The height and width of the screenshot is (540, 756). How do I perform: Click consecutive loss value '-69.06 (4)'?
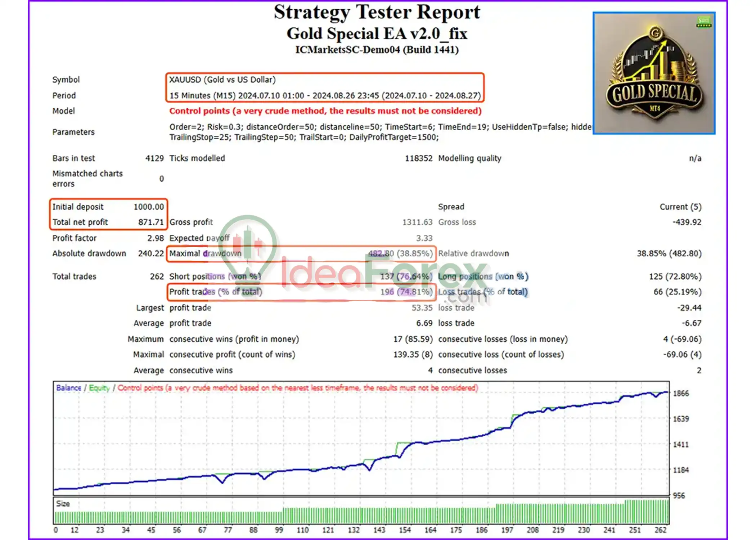(682, 355)
